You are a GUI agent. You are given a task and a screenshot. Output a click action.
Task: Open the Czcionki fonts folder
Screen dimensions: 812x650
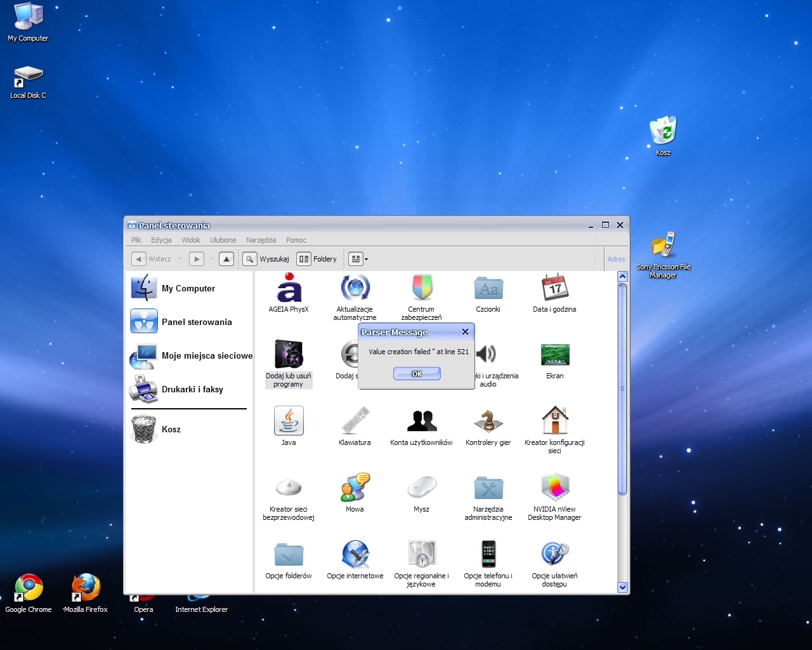click(488, 289)
